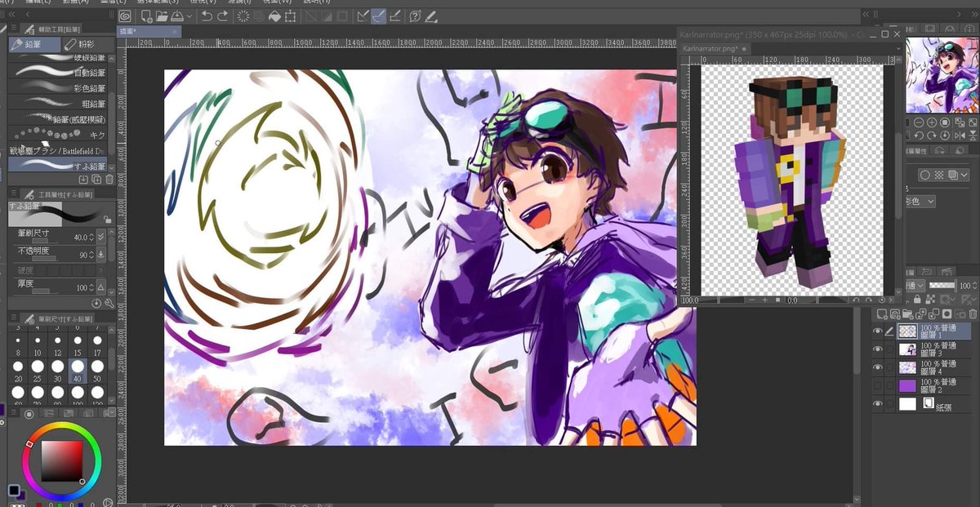Select the 彩色鉛筆 brush
This screenshot has width=980, height=507.
click(57, 87)
